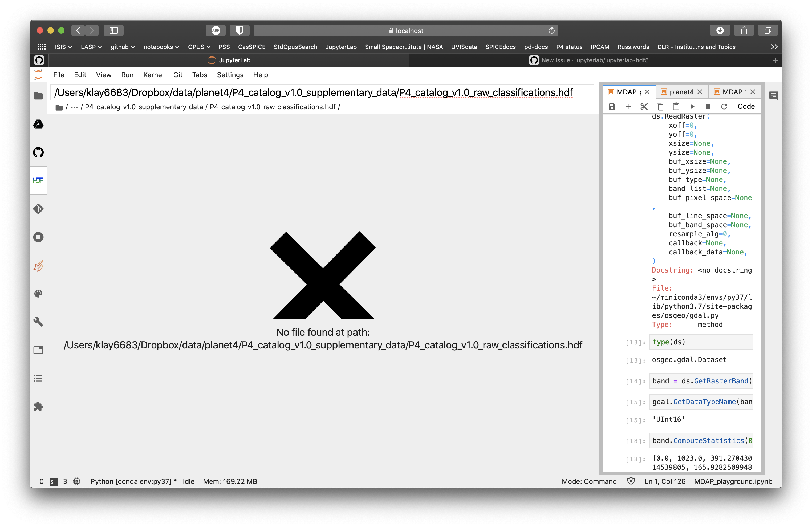The height and width of the screenshot is (527, 812).
Task: Open the Git sidebar panel
Action: (38, 209)
